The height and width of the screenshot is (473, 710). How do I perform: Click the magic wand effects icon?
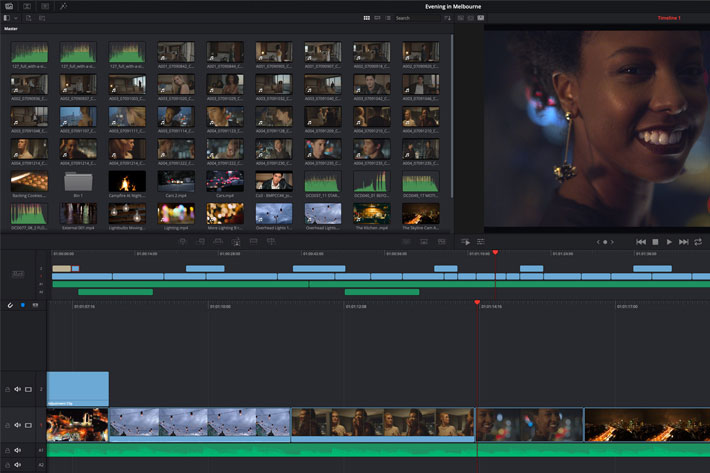point(63,6)
